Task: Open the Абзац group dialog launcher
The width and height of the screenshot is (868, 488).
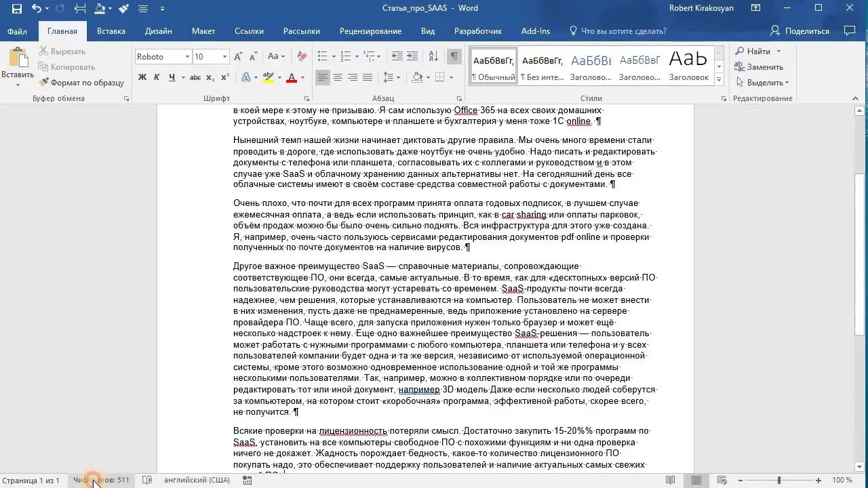Action: (460, 99)
